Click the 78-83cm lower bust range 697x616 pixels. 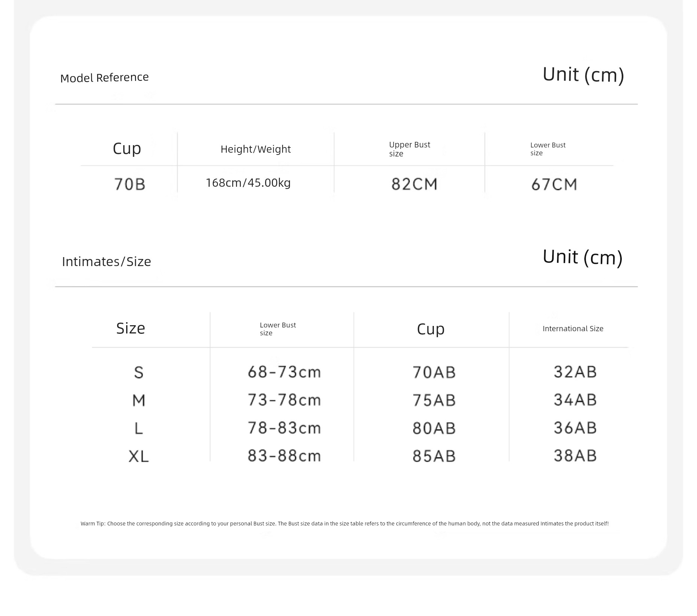[x=284, y=428]
